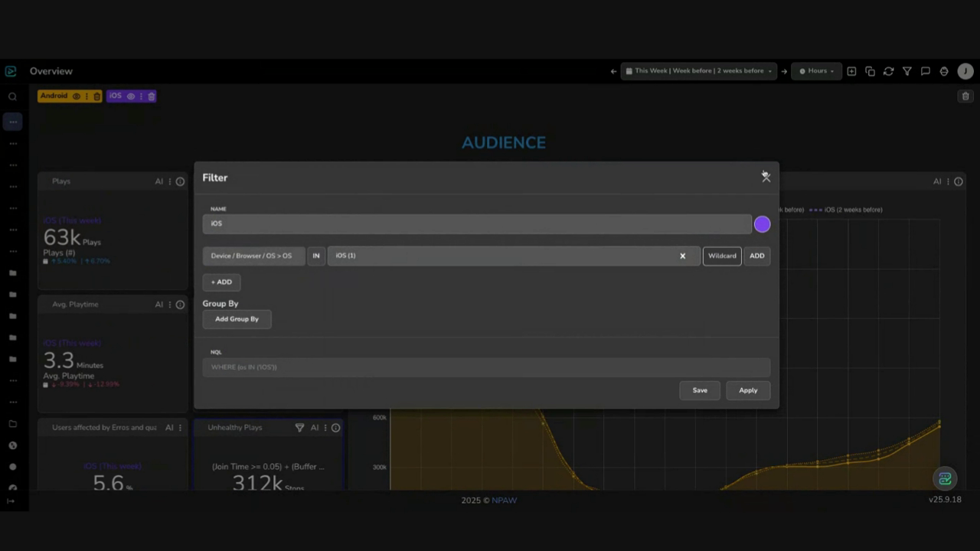Open options menu on iOS filter tag
Image resolution: width=980 pixels, height=551 pixels.
tap(141, 96)
